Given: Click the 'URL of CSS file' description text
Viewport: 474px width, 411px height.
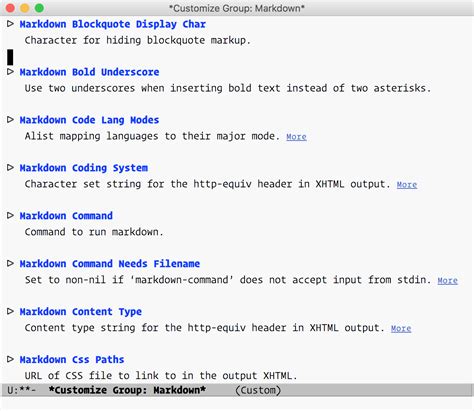Looking at the screenshot, I should (x=161, y=376).
